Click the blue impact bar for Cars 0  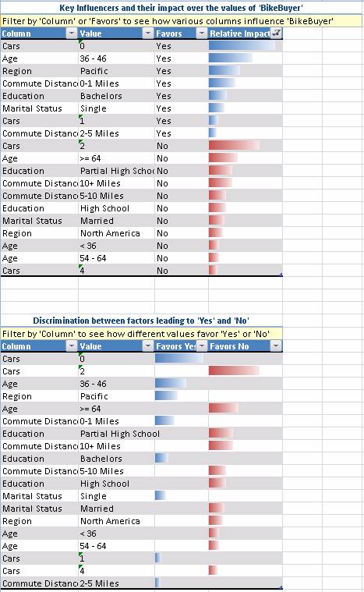click(242, 46)
